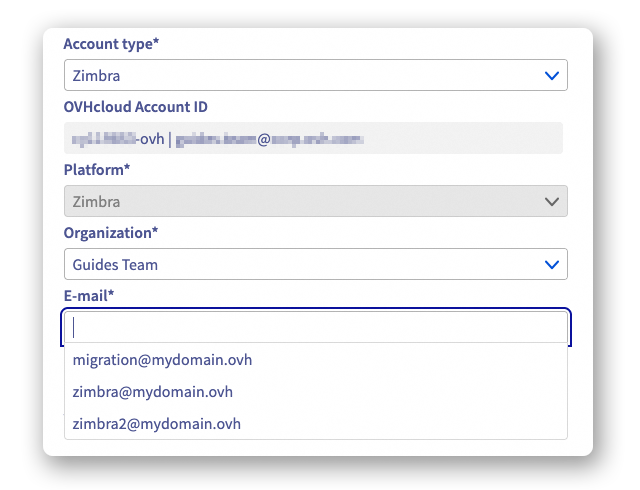
Task: Click the blue Organization dropdown chevron
Action: click(x=551, y=265)
